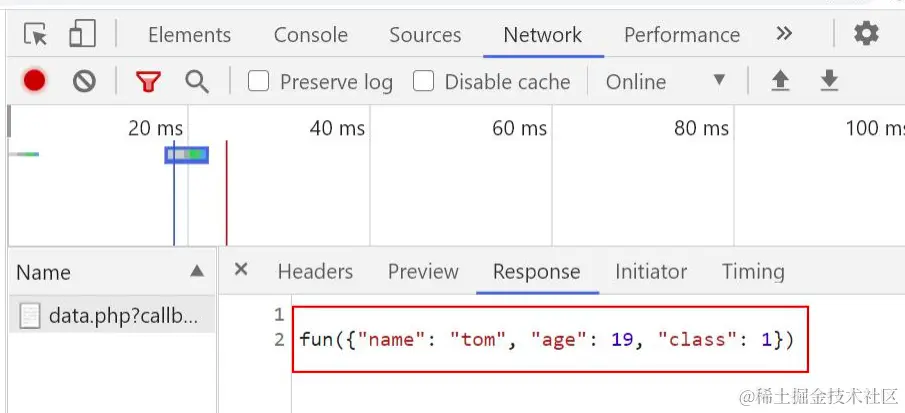Click the blue selection on timeline overview
The image size is (905, 413).
pyautogui.click(x=187, y=154)
